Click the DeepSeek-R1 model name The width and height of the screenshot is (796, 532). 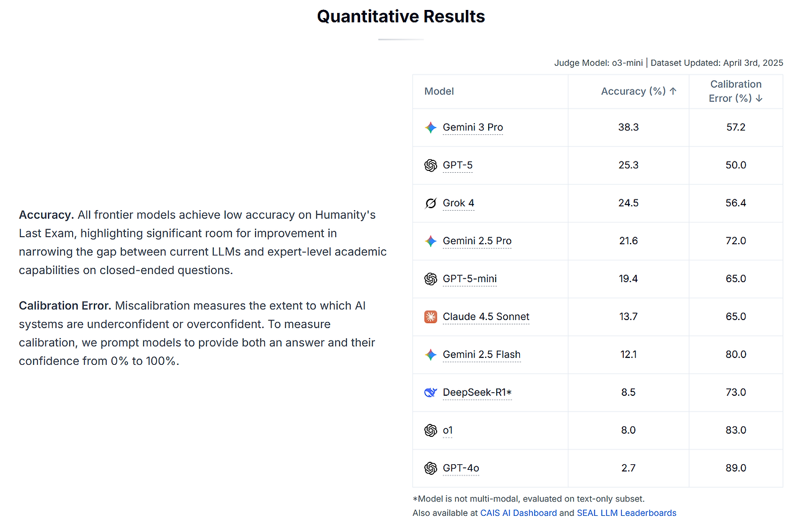(x=477, y=392)
